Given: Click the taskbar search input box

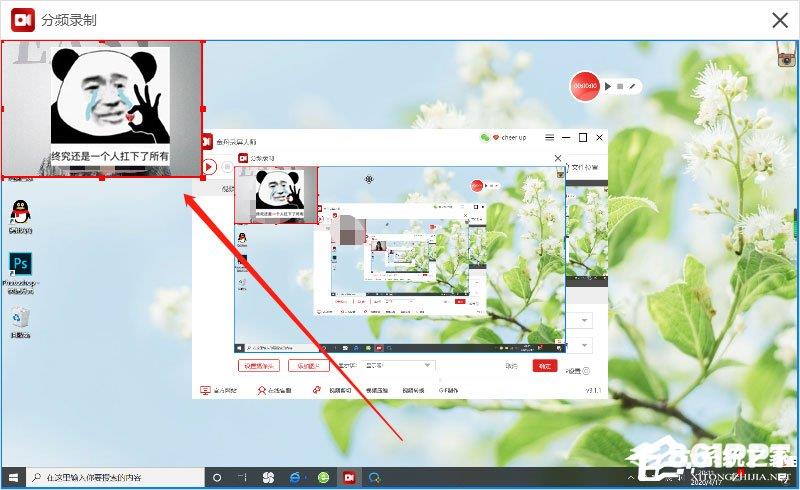Looking at the screenshot, I should [x=112, y=478].
